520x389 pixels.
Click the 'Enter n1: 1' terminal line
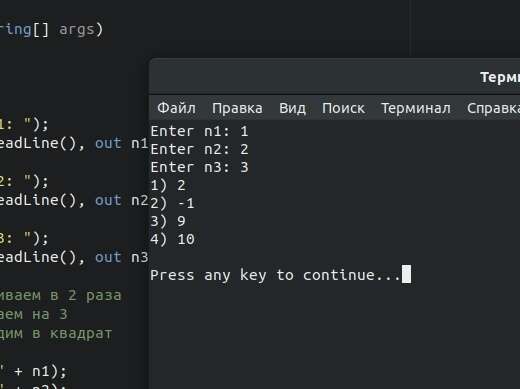[x=199, y=131]
